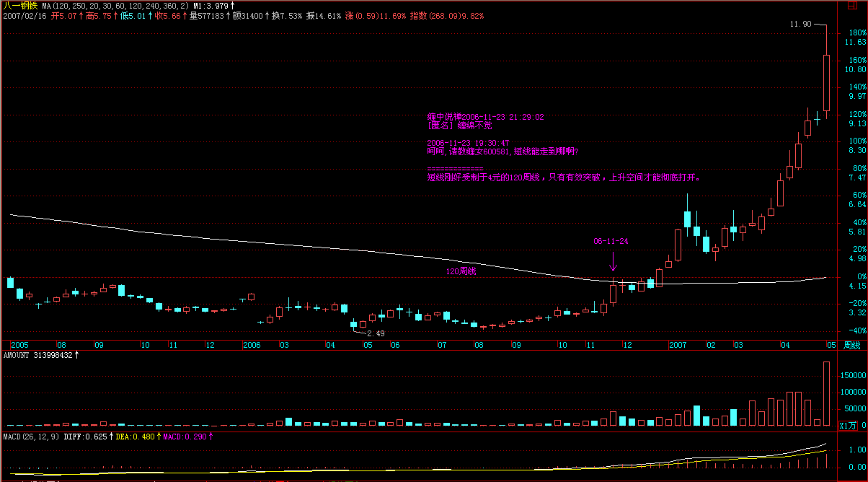868x482 pixels.
Task: Select the AMOUNT indicator title
Action: 39,355
